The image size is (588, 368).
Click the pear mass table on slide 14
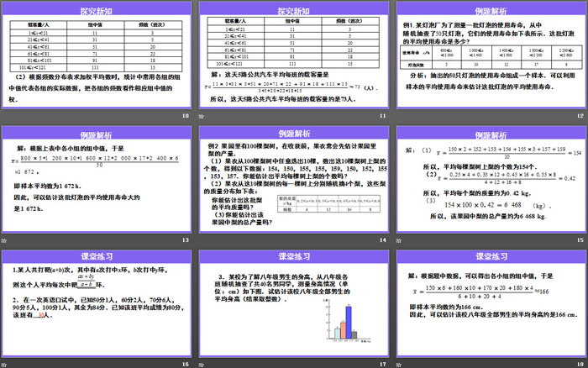329,203
